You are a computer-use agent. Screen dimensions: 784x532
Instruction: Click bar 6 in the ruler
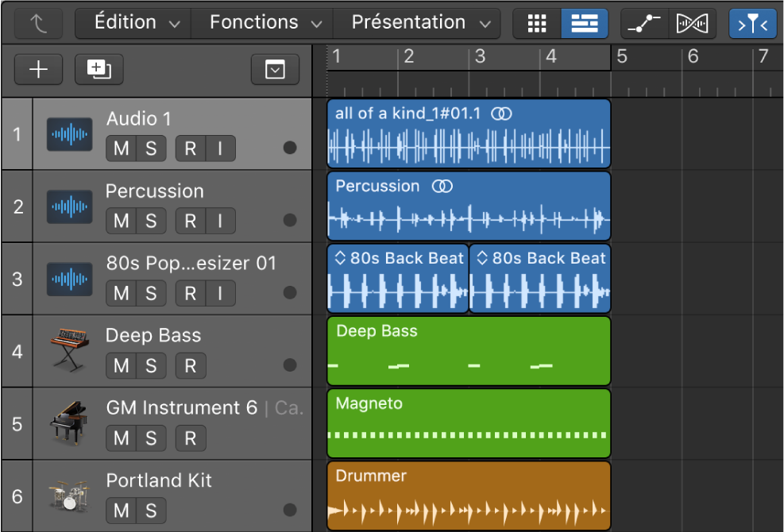tap(693, 56)
